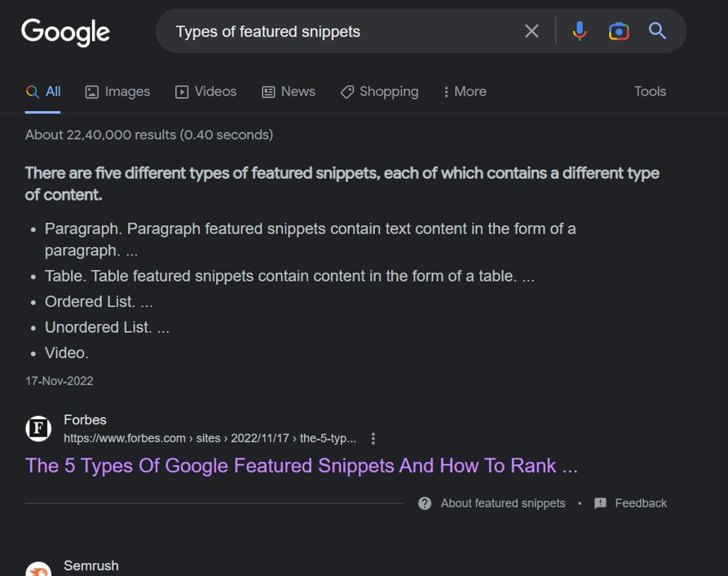Click the magnifier search button

pyautogui.click(x=657, y=31)
